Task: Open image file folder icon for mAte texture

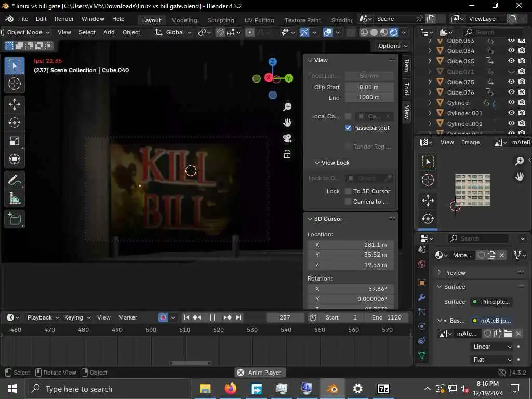Action: tap(508, 334)
